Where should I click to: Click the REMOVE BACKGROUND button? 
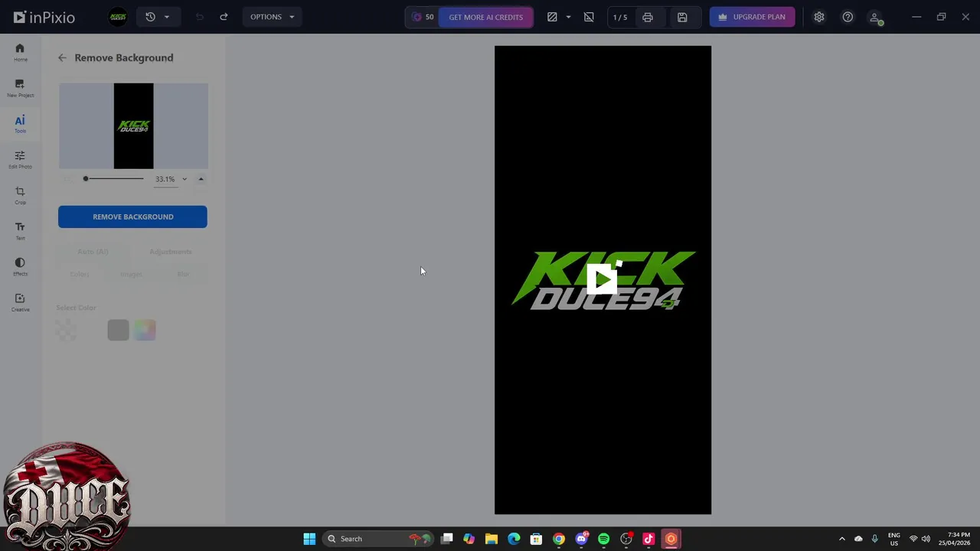tap(132, 217)
